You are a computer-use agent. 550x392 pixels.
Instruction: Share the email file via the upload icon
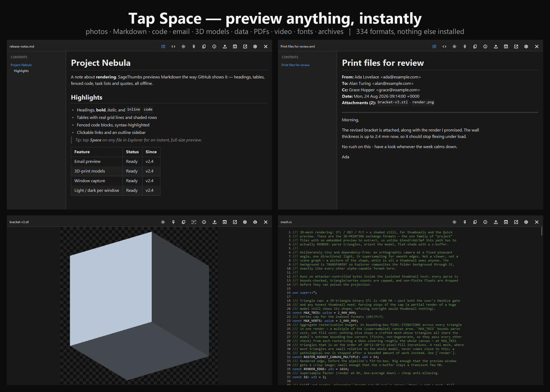(x=496, y=47)
